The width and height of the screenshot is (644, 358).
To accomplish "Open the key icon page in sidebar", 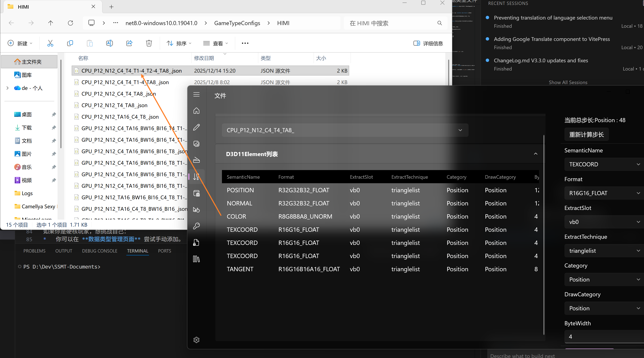I will click(x=196, y=226).
